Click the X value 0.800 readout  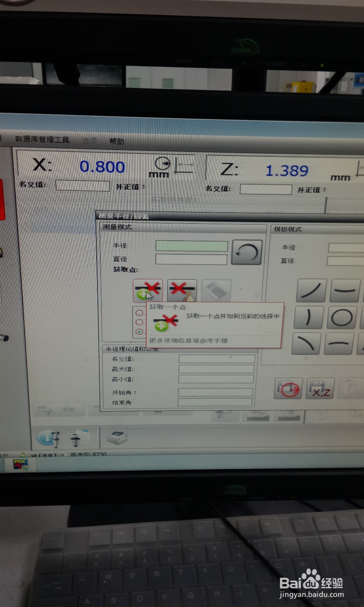pos(102,167)
